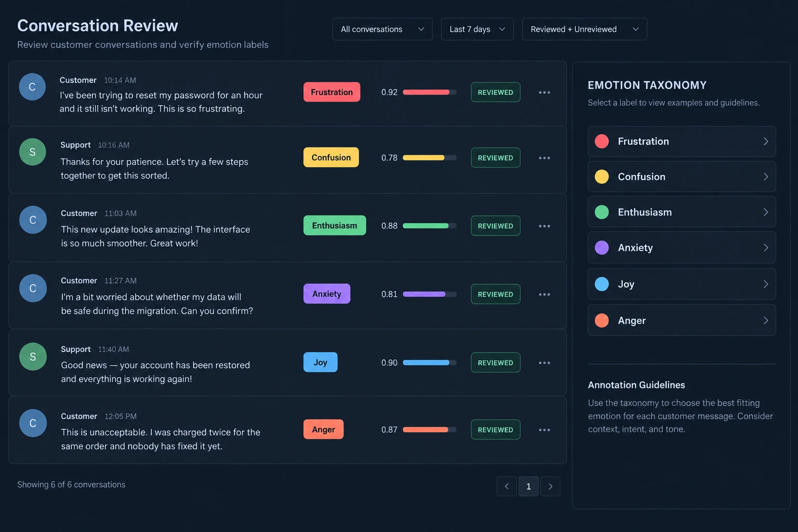798x532 pixels.
Task: Select page 1 in pagination
Action: pos(528,486)
